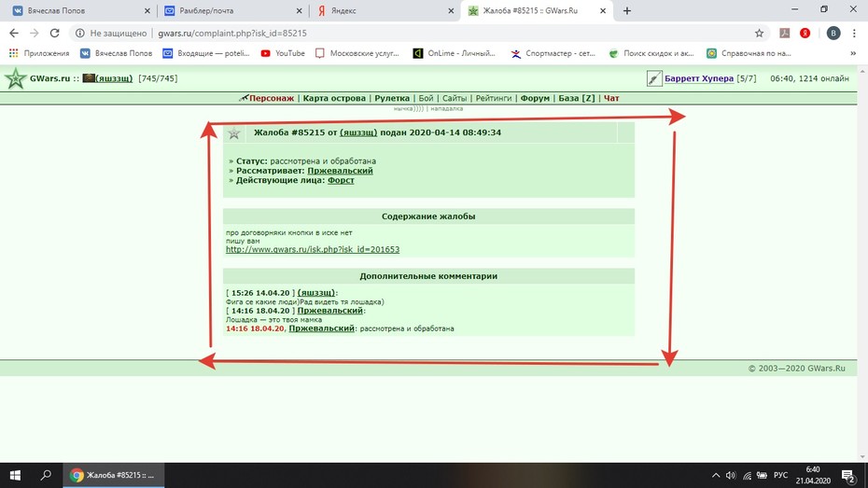
Task: Open the taskbar search icon
Action: (46, 475)
